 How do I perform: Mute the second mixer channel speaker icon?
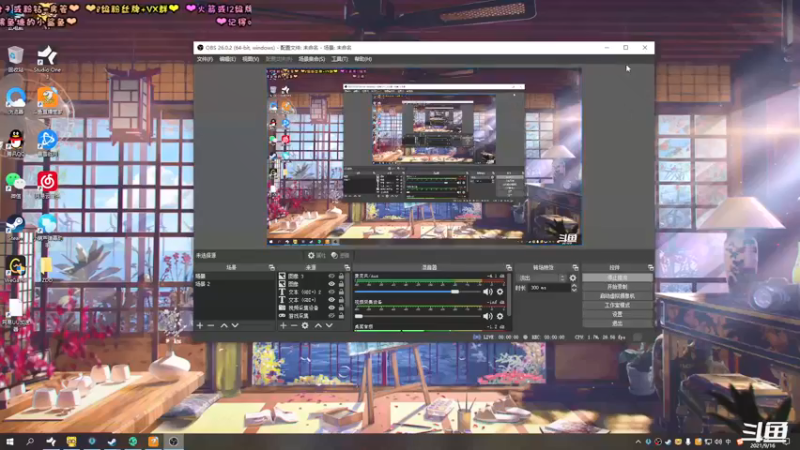tap(488, 316)
